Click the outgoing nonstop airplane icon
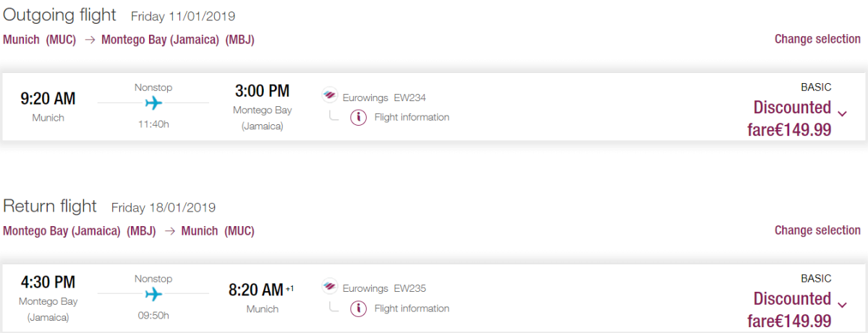This screenshot has height=333, width=868. pos(153,103)
